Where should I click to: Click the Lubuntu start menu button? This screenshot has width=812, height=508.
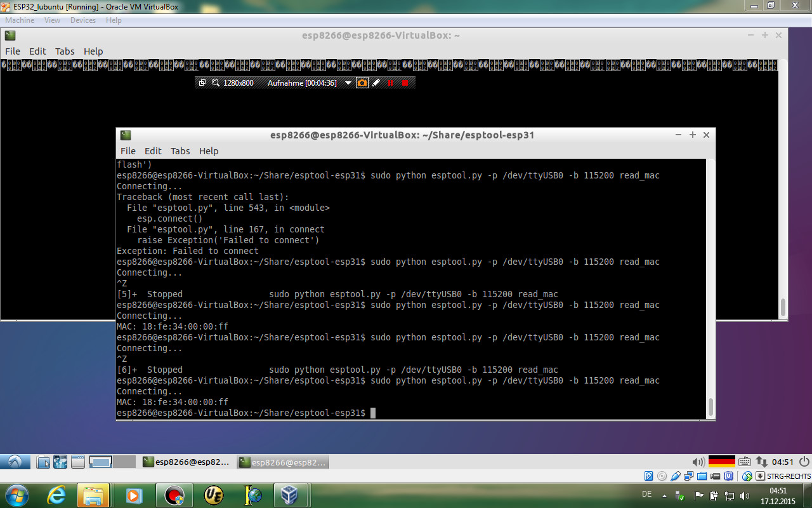coord(15,462)
